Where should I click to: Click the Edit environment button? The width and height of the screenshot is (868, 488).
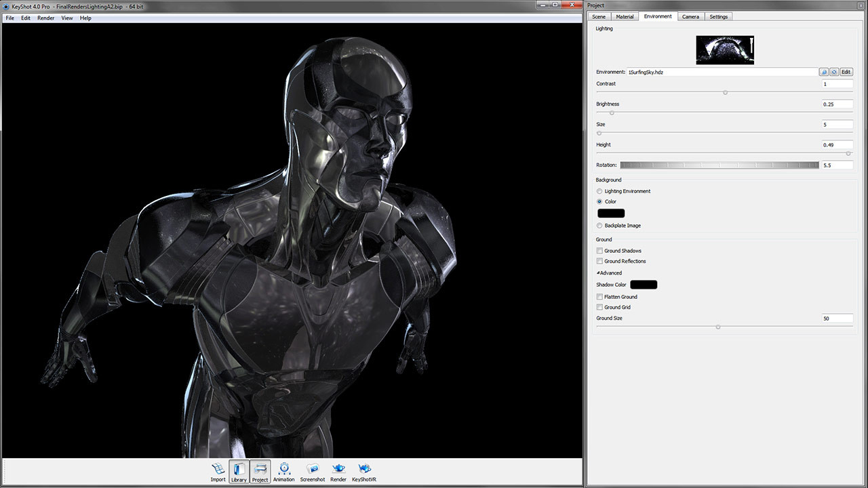click(x=846, y=72)
